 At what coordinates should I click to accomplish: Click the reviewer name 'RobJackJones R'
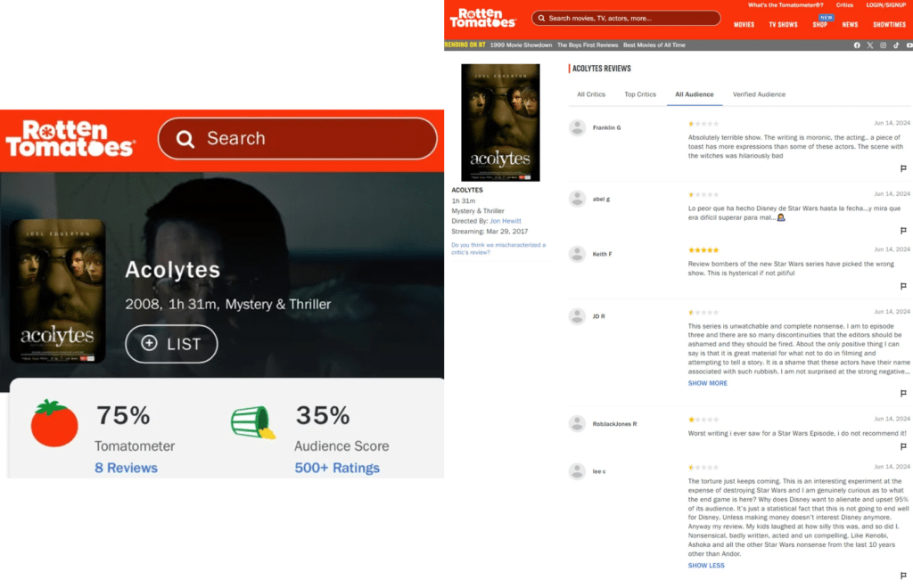[x=614, y=424]
